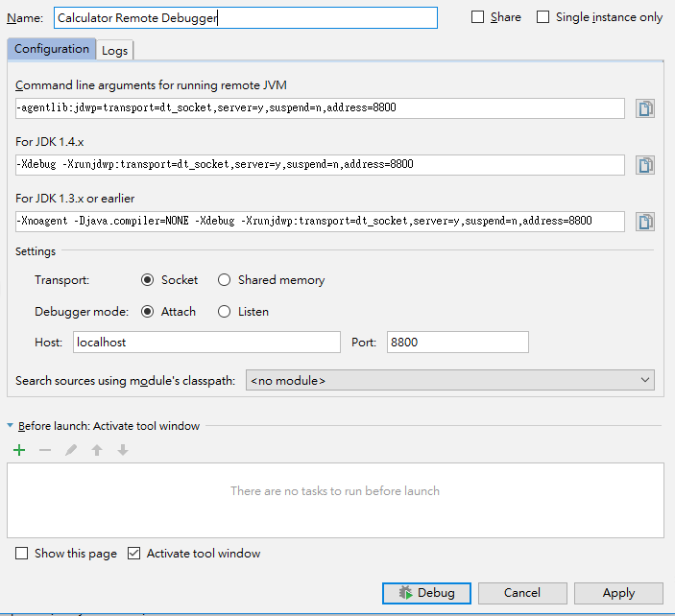
Task: Move before launch task up
Action: tap(97, 450)
